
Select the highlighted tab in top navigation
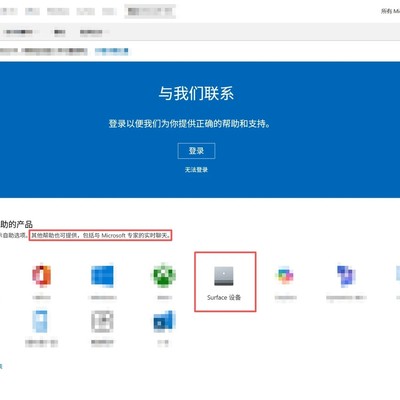tap(150, 11)
